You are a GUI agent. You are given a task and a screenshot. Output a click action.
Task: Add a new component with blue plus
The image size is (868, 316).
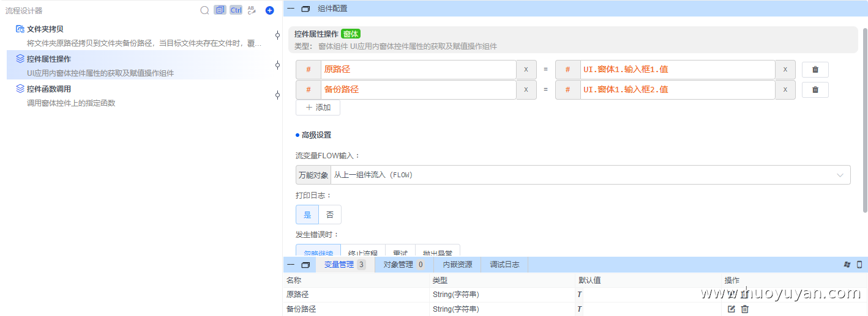click(269, 10)
